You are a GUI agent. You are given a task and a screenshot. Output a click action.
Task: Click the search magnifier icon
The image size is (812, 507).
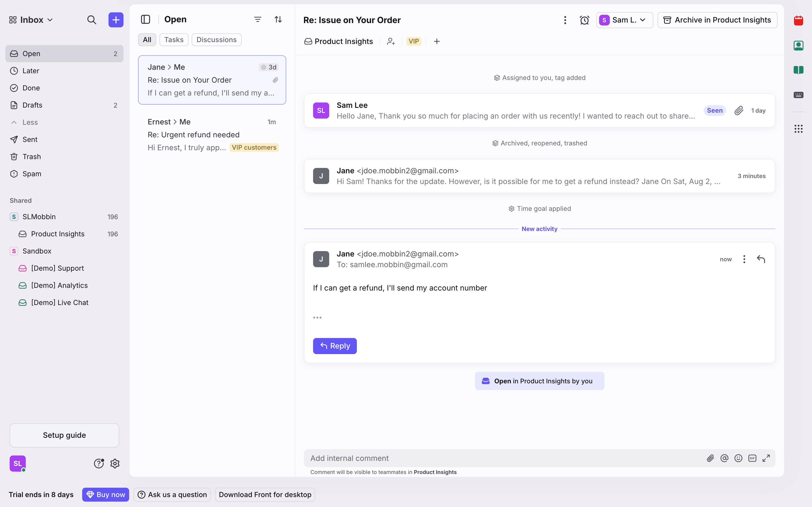click(92, 20)
